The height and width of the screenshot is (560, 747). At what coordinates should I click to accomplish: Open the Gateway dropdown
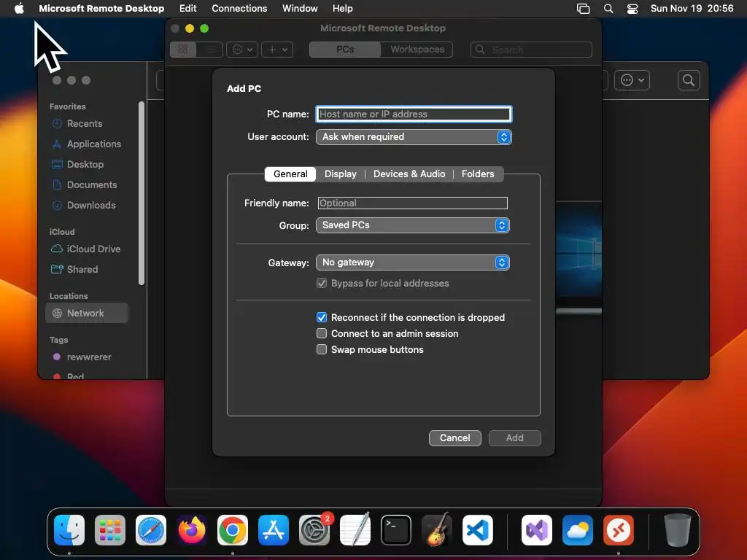pyautogui.click(x=413, y=262)
